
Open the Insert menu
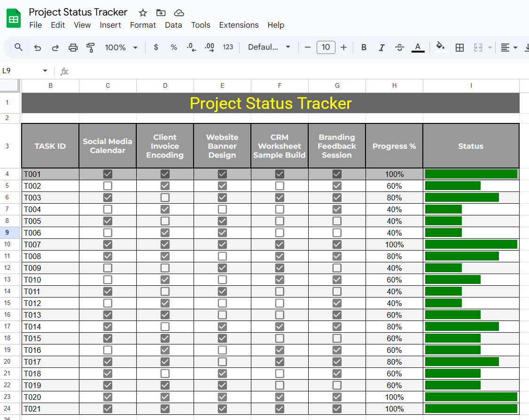(x=110, y=25)
